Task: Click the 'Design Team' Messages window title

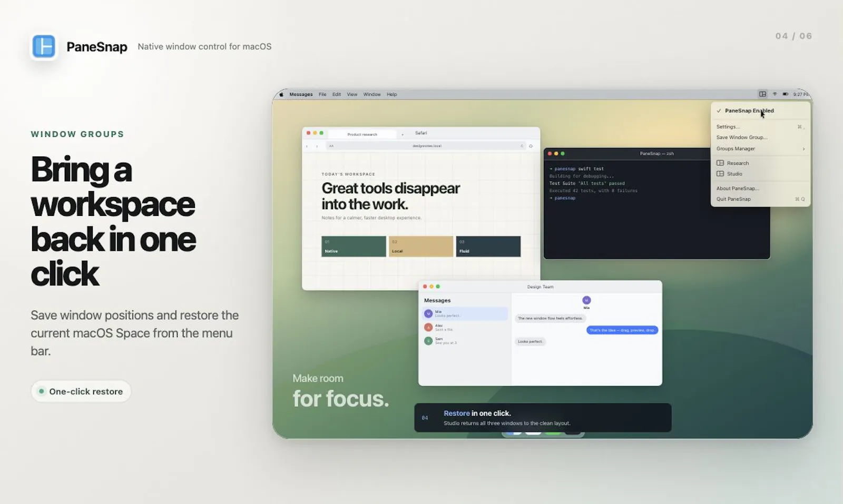Action: point(540,287)
